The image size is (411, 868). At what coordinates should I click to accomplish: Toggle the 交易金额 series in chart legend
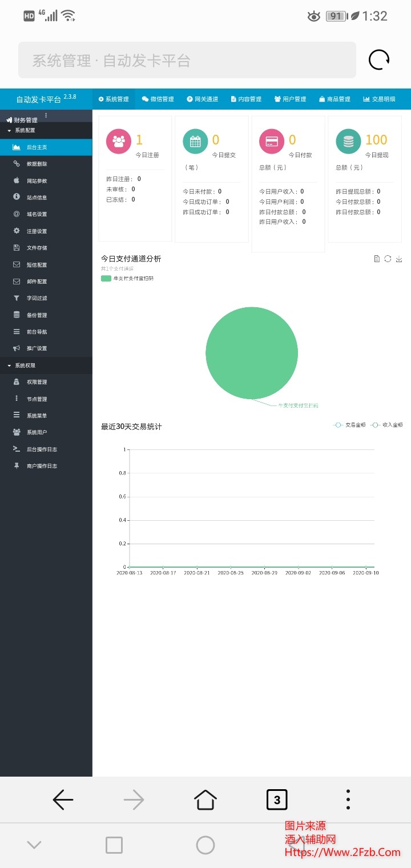pyautogui.click(x=352, y=425)
